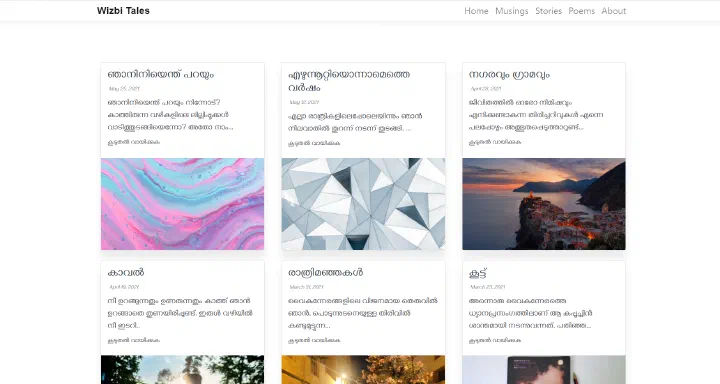Click the date 'April 19, 2021'
720x384 pixels.
pos(124,287)
